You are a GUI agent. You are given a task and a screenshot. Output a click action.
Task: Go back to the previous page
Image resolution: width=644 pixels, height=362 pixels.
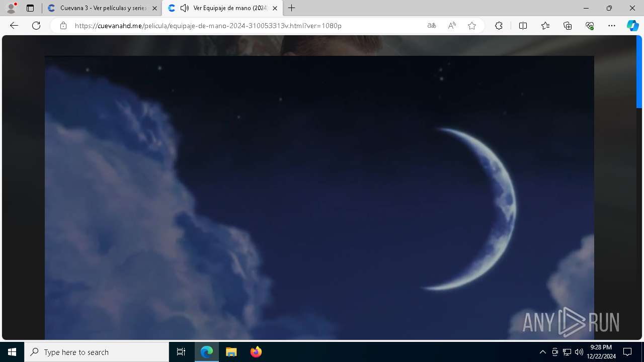(14, 26)
